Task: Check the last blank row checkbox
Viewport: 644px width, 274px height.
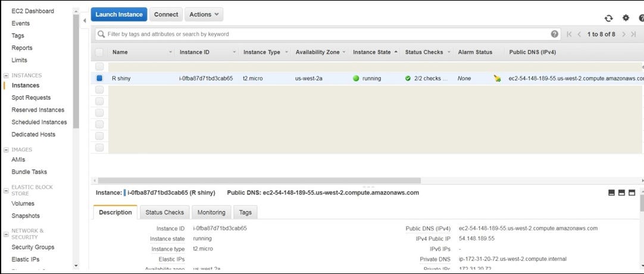Action: [99, 147]
